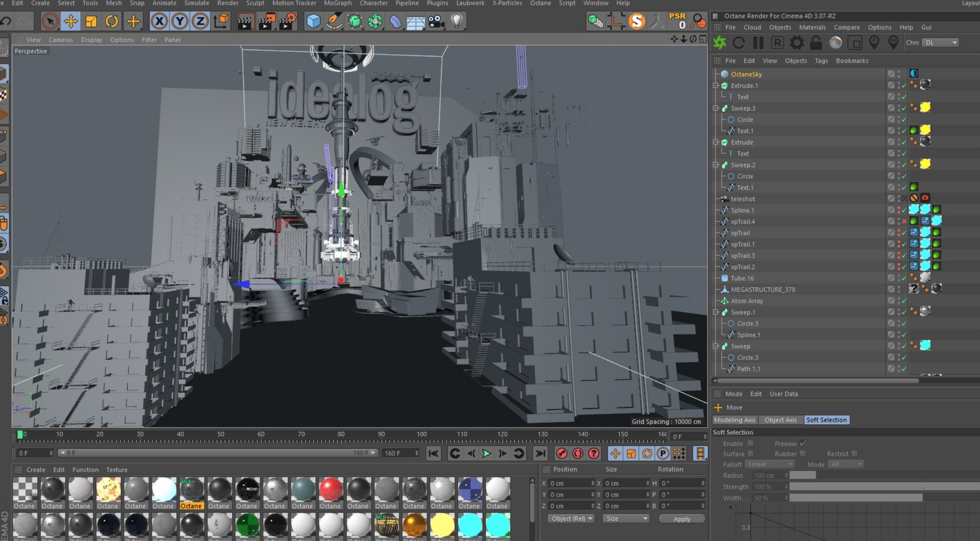Toggle the Rubber checkbox
Screen dimensions: 980x541
coord(803,454)
